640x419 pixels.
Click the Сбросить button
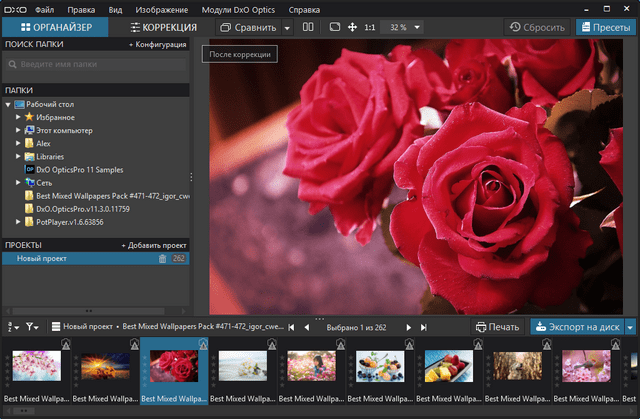(538, 27)
